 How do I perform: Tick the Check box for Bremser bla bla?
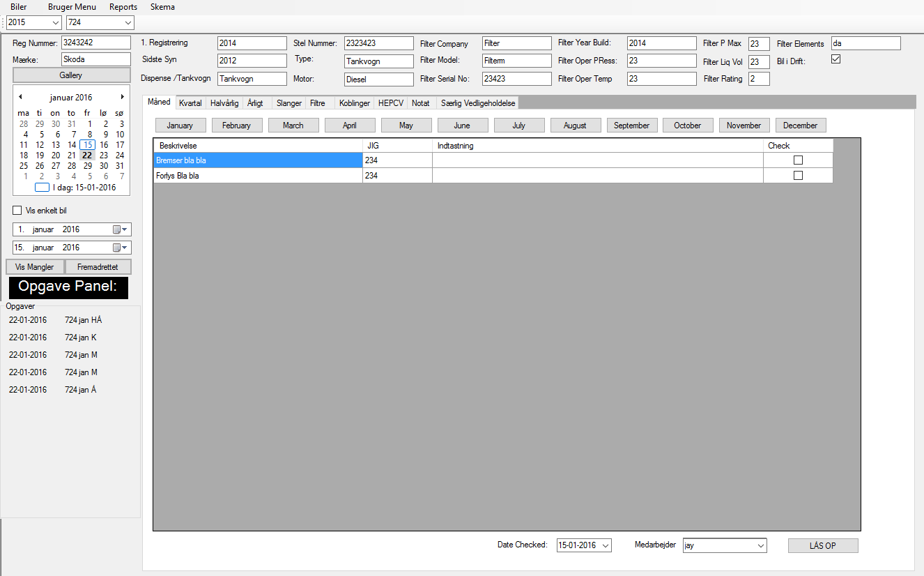point(798,160)
